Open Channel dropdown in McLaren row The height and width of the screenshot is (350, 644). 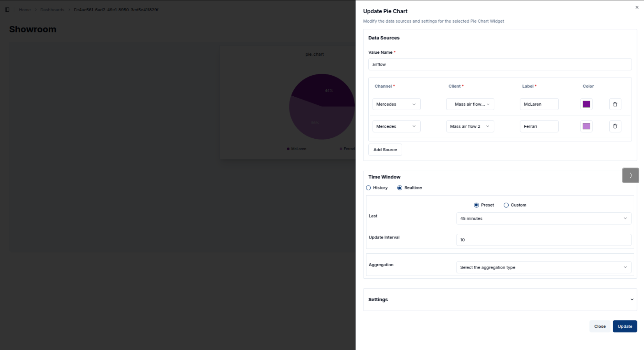396,104
